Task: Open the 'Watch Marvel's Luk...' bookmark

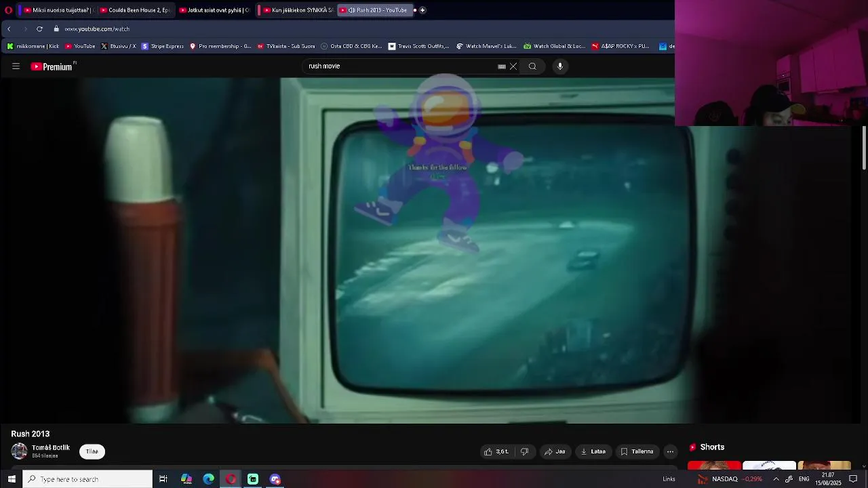Action: point(486,46)
